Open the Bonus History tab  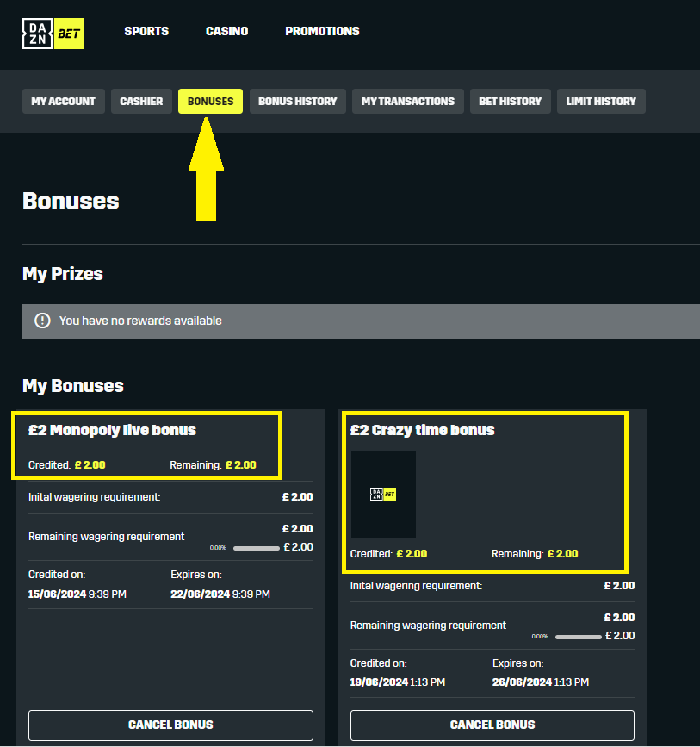point(298,101)
